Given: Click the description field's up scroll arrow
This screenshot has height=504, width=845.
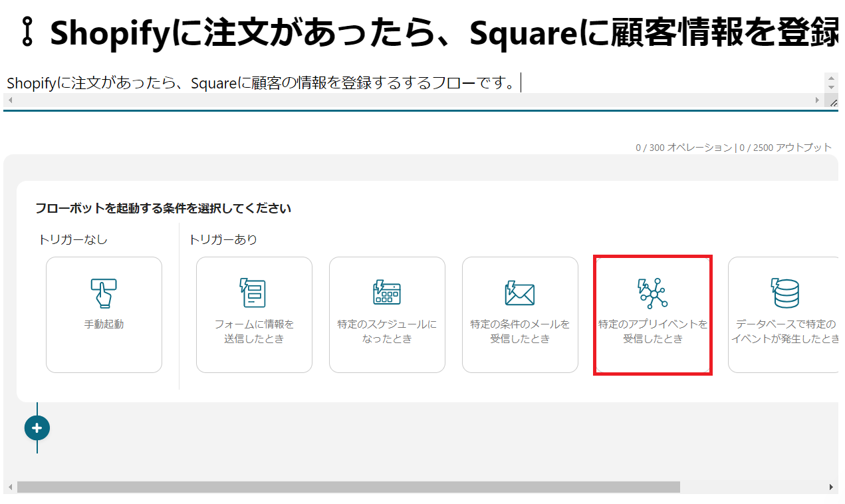Looking at the screenshot, I should tap(831, 78).
